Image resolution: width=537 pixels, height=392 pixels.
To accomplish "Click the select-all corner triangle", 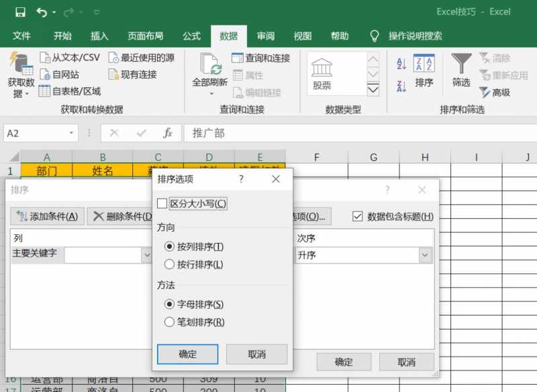I will (13, 157).
